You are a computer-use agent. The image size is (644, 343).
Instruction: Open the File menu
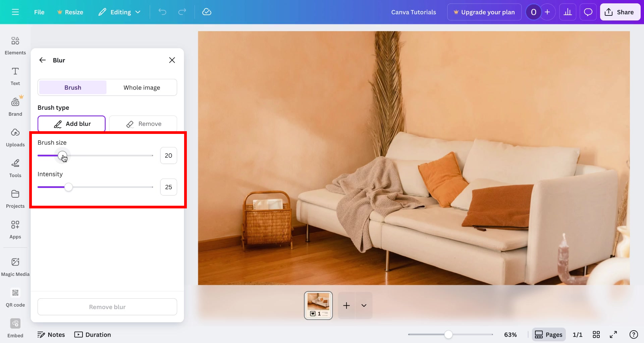39,12
